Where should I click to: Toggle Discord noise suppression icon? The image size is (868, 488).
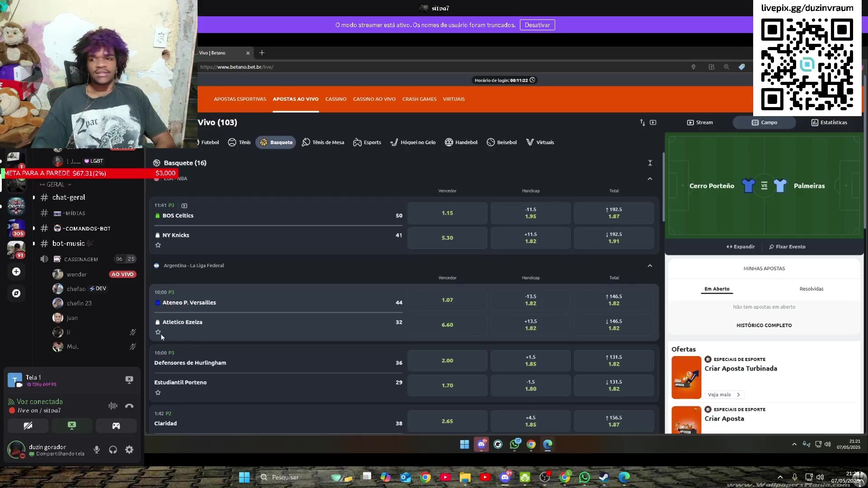coord(113,406)
